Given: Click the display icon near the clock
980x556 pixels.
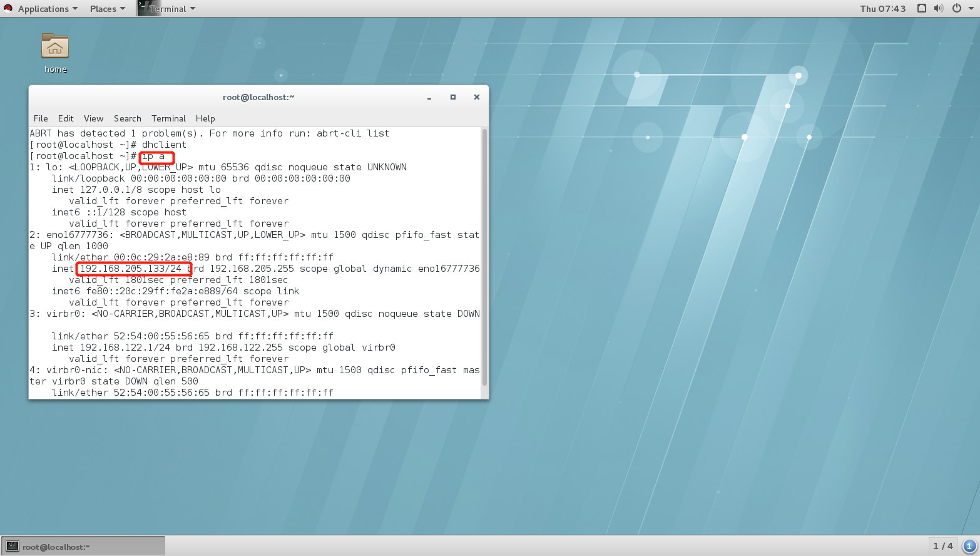Looking at the screenshot, I should coord(922,8).
